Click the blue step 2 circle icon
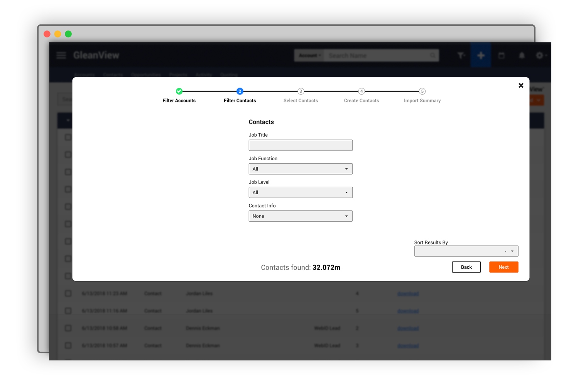 click(240, 91)
